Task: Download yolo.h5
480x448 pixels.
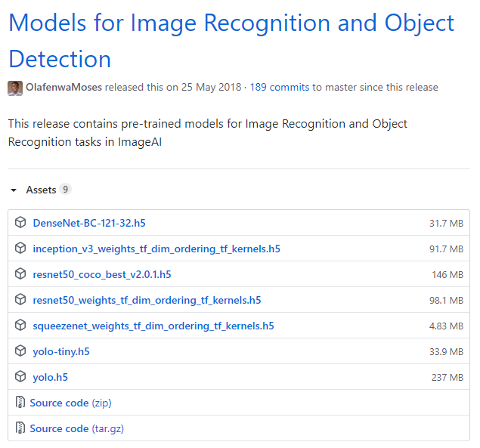Action: point(51,377)
